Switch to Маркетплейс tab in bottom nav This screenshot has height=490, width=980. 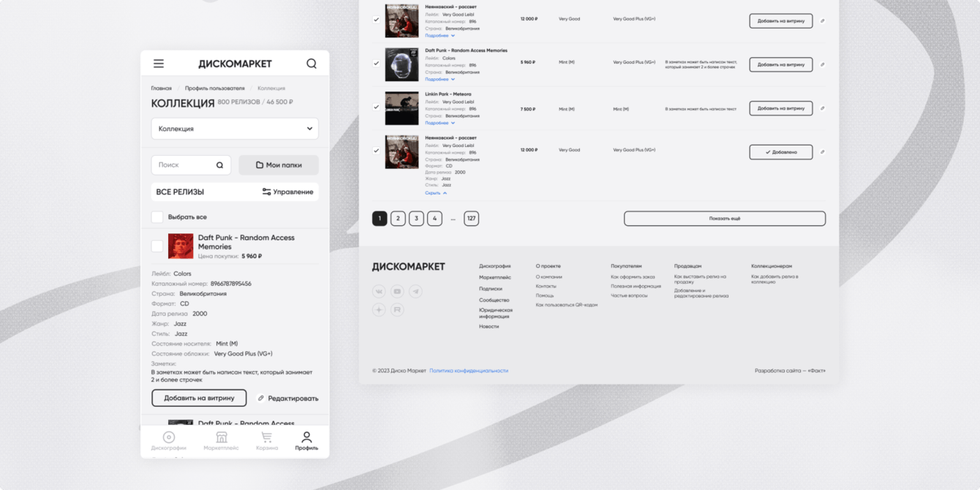(x=221, y=440)
